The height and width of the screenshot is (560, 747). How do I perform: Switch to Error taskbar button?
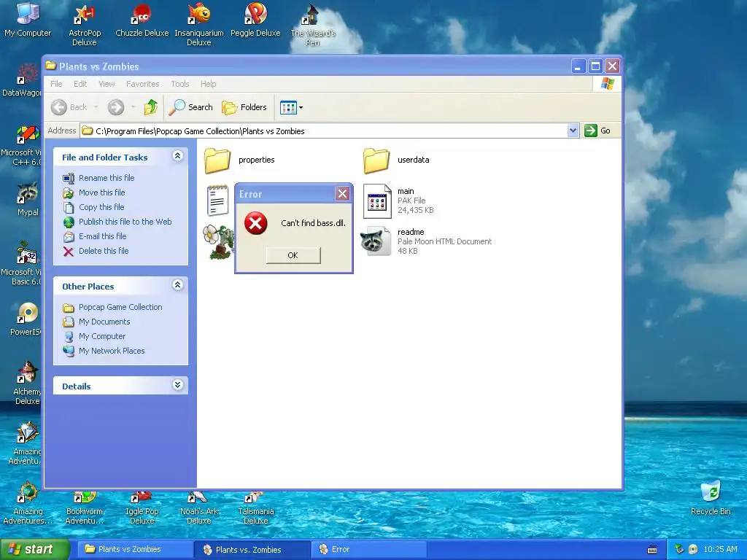pyautogui.click(x=368, y=550)
